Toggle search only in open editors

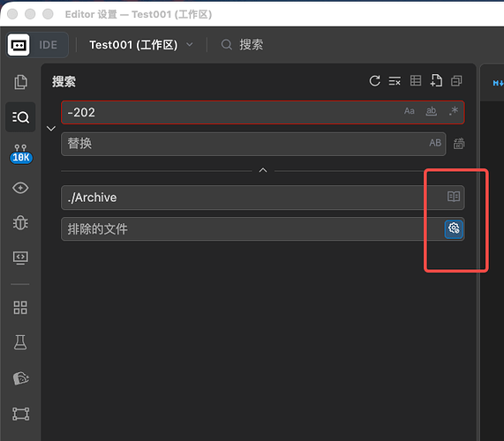click(x=454, y=197)
